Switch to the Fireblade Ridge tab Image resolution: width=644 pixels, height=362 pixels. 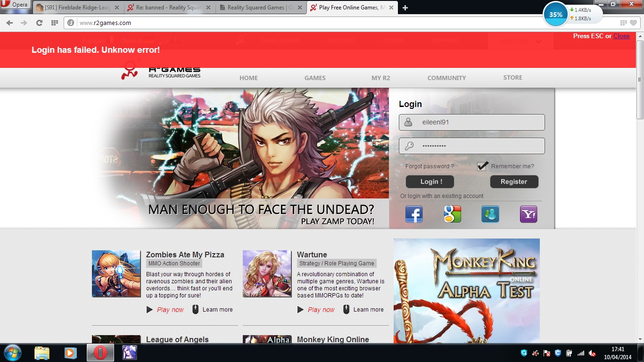tap(75, 8)
